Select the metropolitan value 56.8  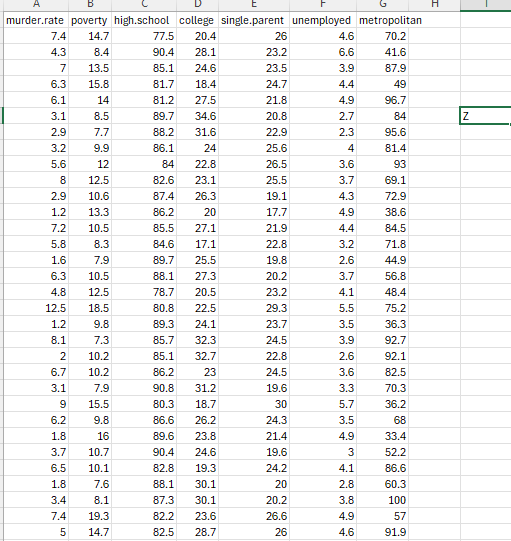(x=383, y=276)
